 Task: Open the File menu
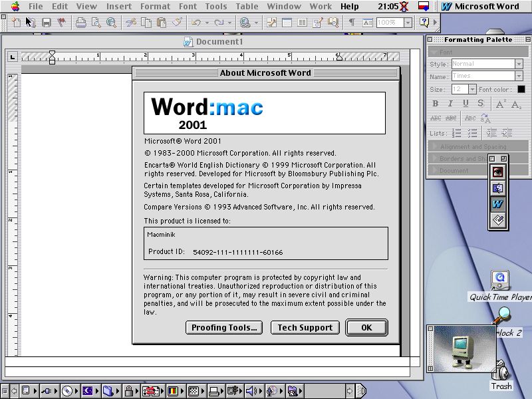click(x=36, y=6)
